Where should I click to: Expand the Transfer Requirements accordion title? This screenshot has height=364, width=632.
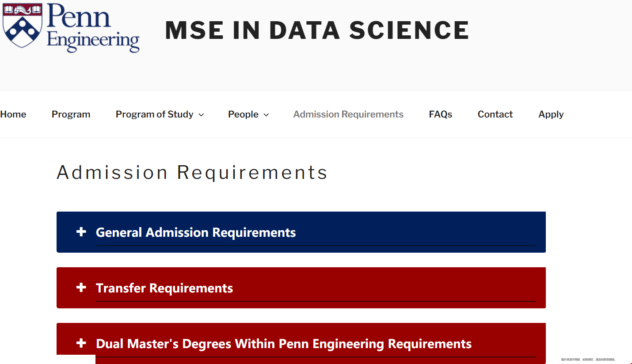(164, 288)
